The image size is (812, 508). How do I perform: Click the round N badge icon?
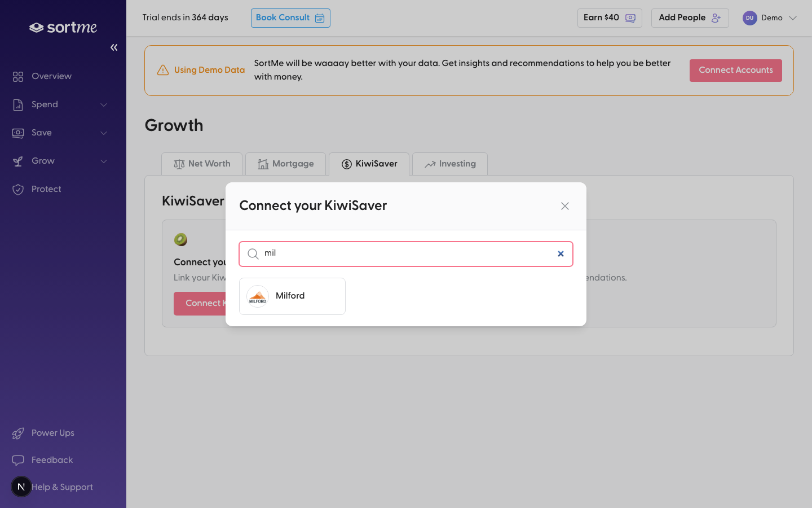[x=21, y=487]
